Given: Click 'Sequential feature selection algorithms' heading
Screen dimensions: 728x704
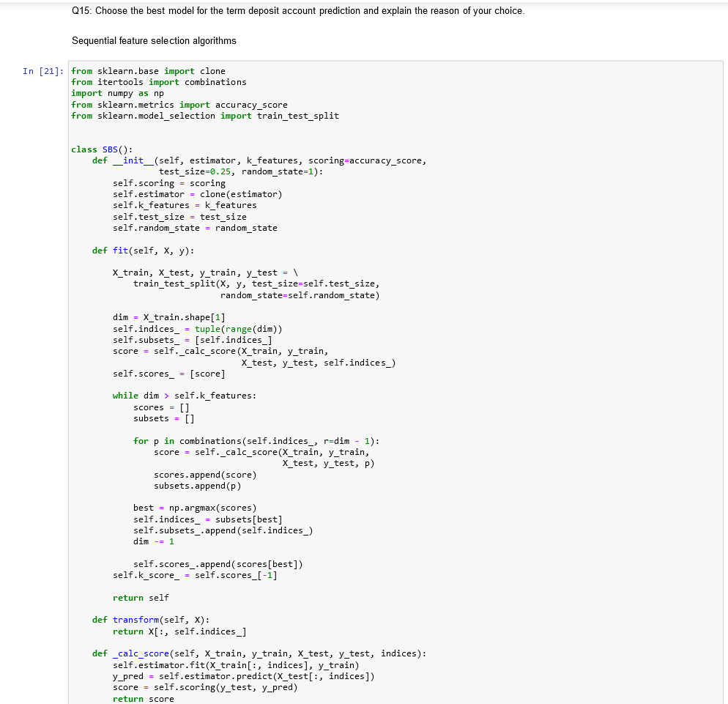Looking at the screenshot, I should [x=154, y=41].
